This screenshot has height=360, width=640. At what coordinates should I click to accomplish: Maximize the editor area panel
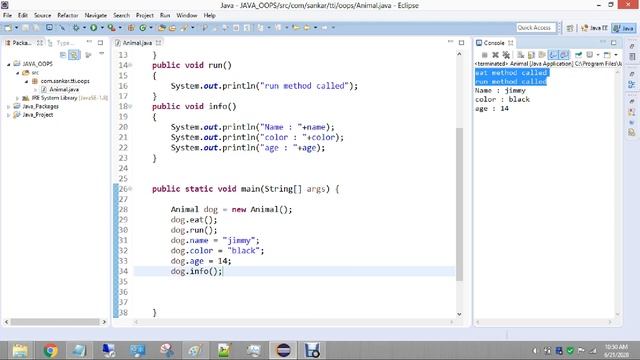(462, 42)
